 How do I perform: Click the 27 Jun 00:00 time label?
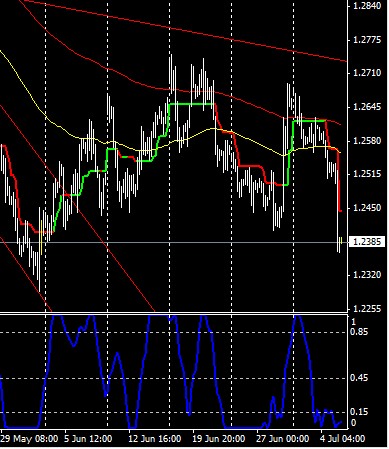click(x=283, y=438)
